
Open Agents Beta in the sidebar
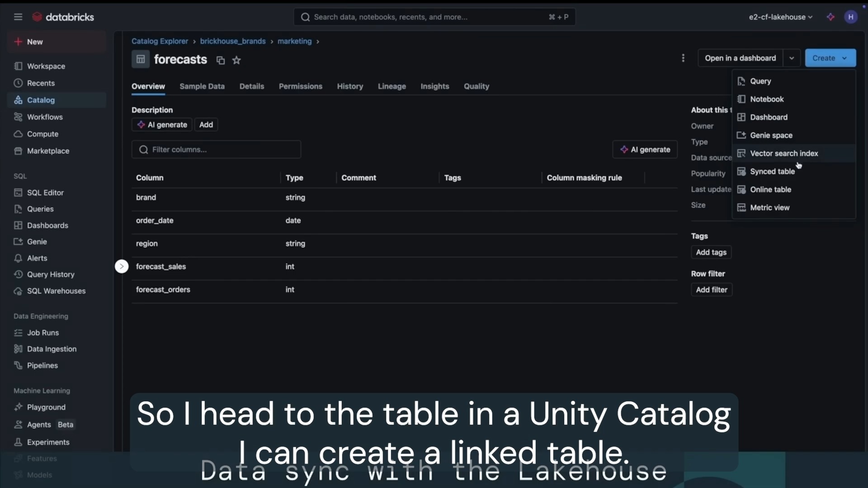pyautogui.click(x=57, y=424)
